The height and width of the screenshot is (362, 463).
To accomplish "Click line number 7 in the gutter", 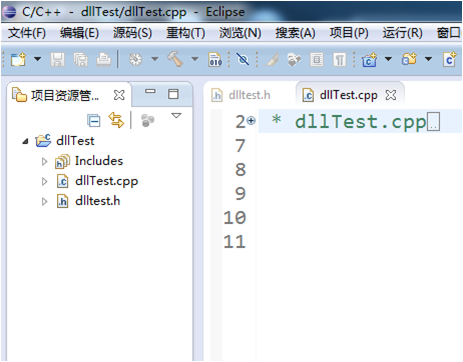I will coord(240,146).
